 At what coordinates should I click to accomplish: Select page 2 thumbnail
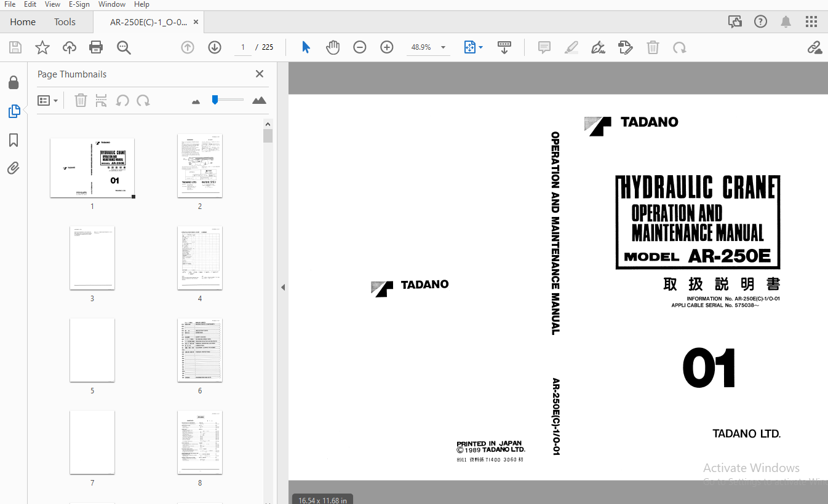tap(200, 166)
